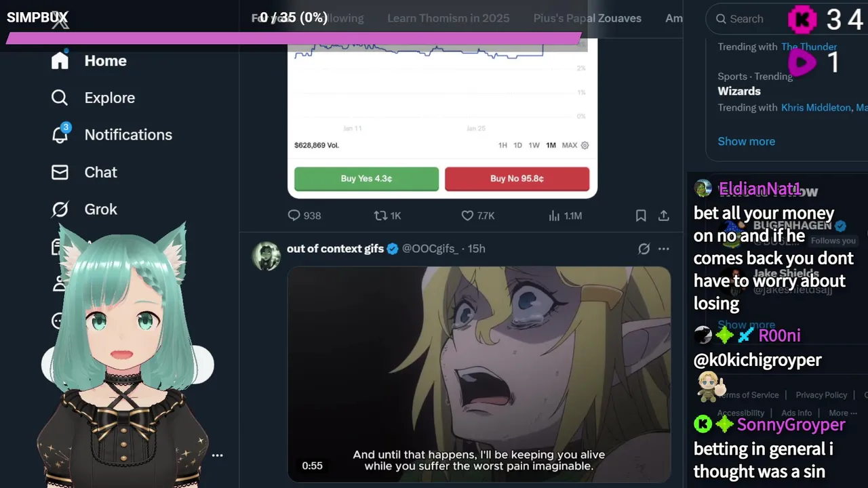Switch to Pius's Papal Zouaves tab
The height and width of the screenshot is (488, 868).
point(587,18)
